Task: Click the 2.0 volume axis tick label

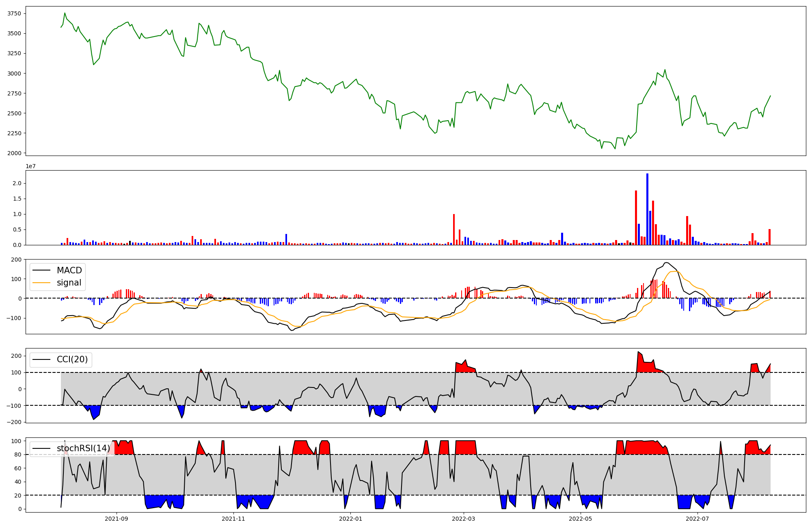Action: [x=17, y=183]
